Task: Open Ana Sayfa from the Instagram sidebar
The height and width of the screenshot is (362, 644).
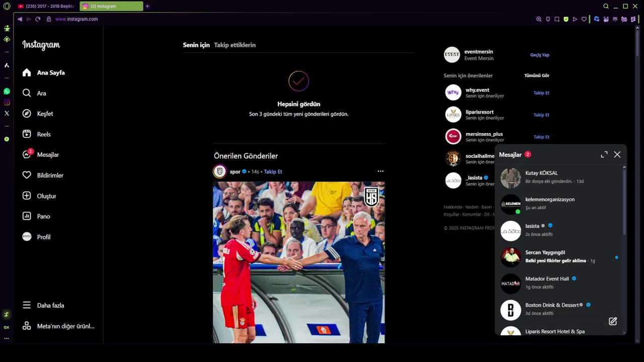Action: pos(44,72)
